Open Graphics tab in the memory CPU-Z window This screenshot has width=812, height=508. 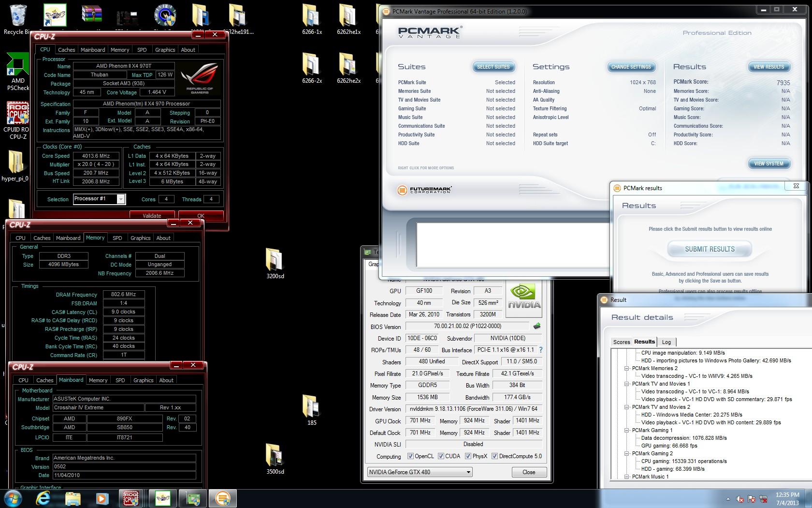click(141, 238)
